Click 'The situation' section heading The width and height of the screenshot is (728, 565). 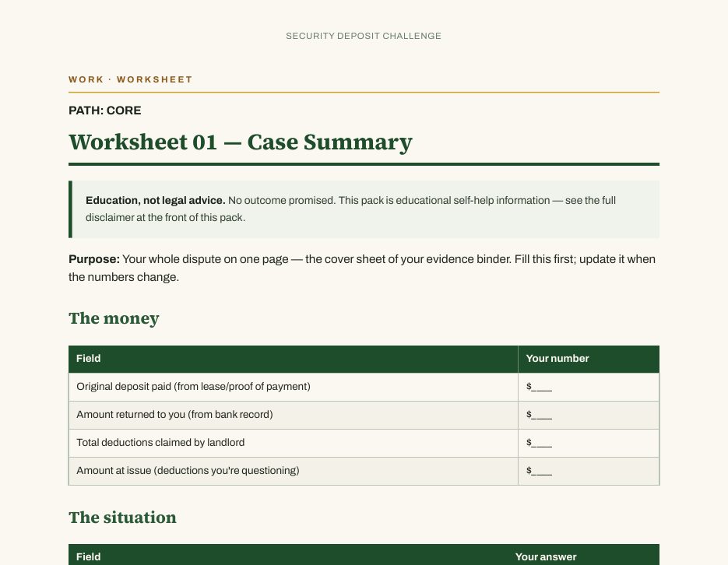[x=122, y=518]
